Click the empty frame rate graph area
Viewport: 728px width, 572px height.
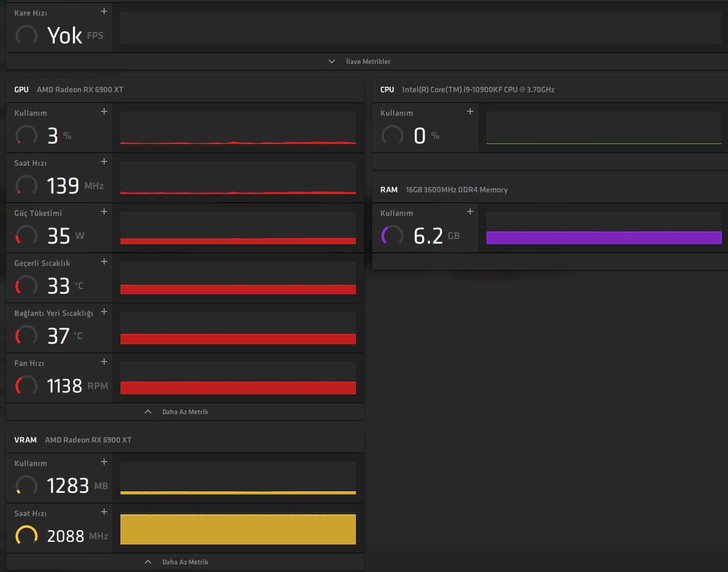coord(421,28)
